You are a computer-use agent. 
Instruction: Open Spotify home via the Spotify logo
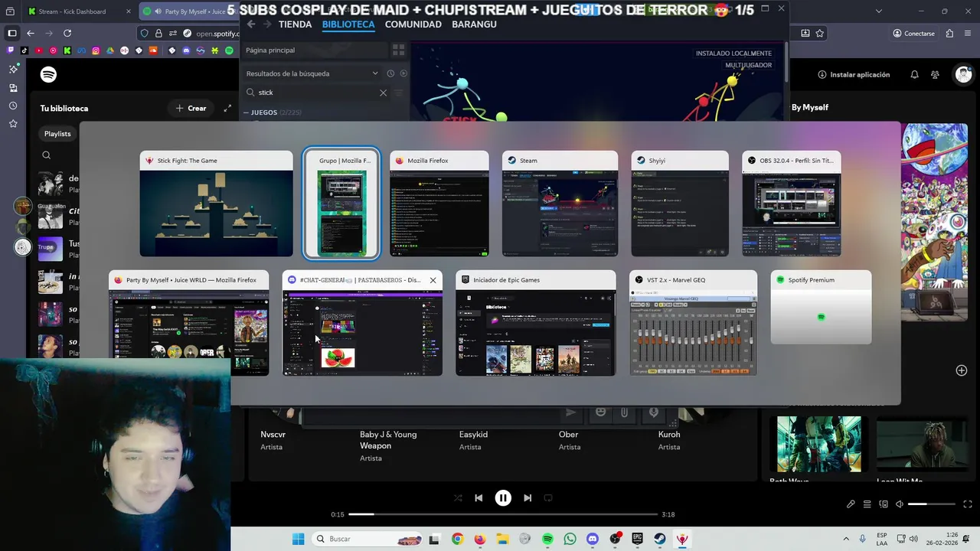[x=48, y=74]
